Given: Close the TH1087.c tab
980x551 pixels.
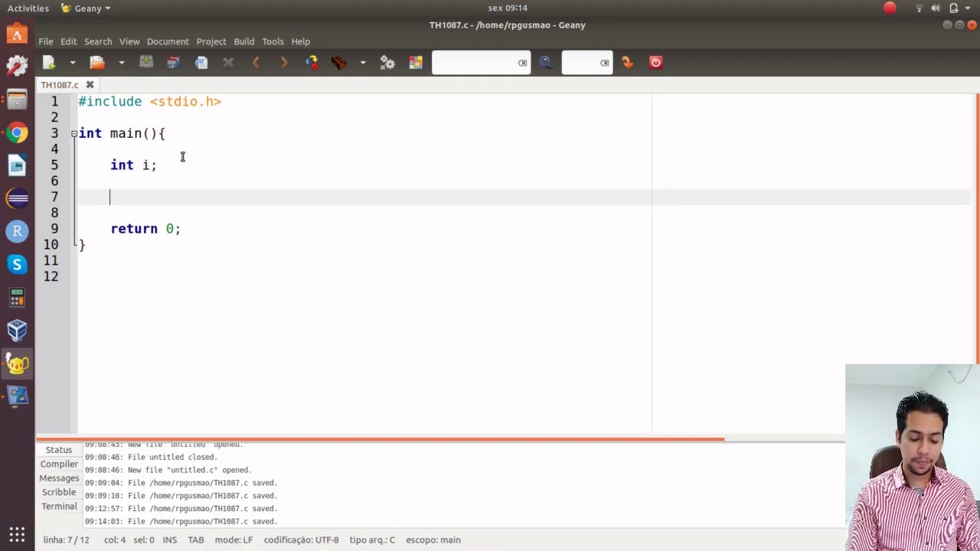Looking at the screenshot, I should [x=90, y=85].
